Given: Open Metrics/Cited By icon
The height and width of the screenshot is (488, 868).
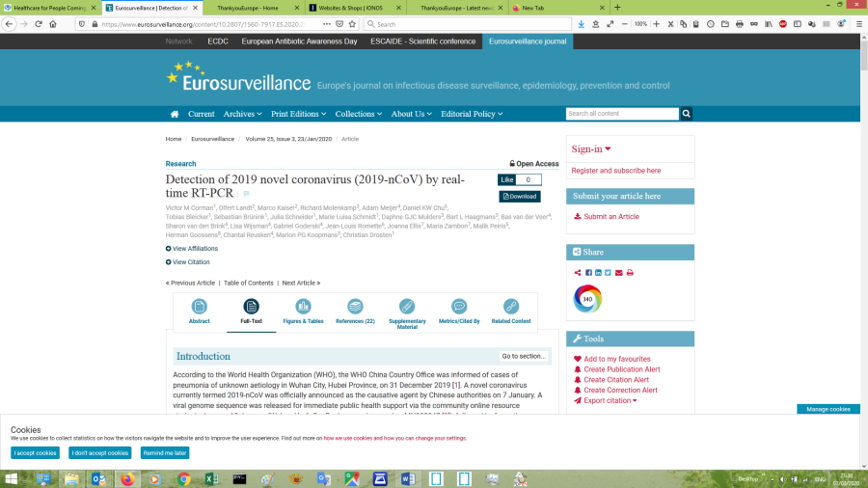Looking at the screenshot, I should [x=459, y=308].
